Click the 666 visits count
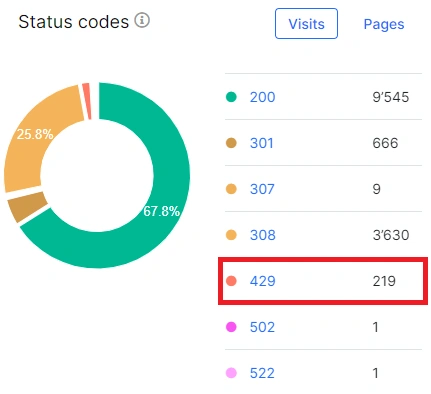Image resolution: width=431 pixels, height=394 pixels. (385, 143)
